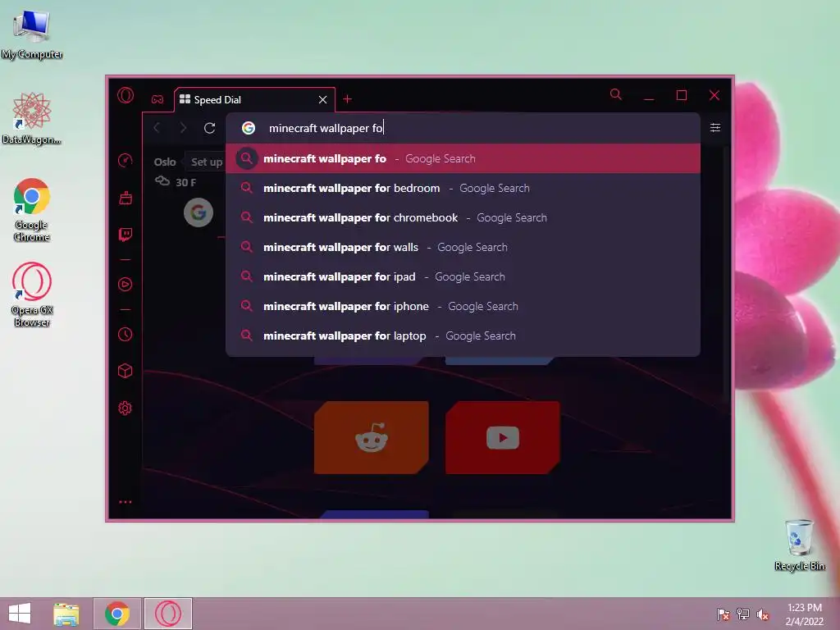Open Easy Setup sliders icon
The image size is (840, 630).
pos(715,127)
